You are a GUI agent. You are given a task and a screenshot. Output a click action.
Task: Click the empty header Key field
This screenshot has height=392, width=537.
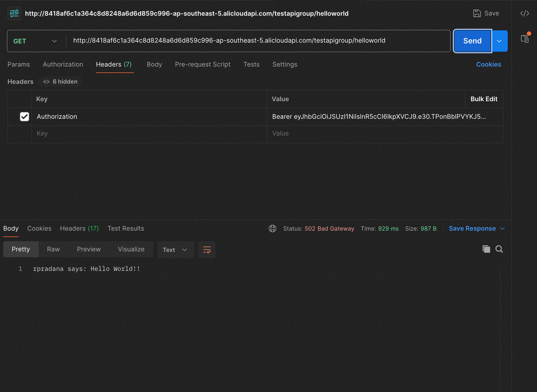click(149, 133)
